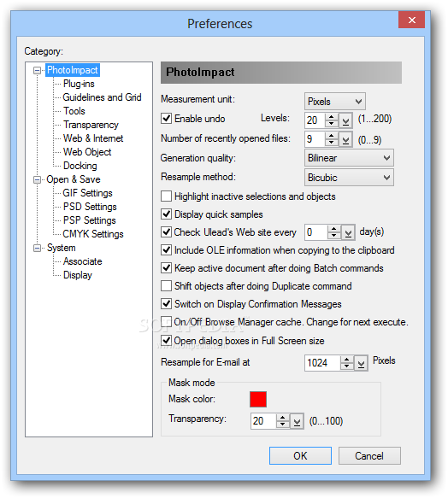The height and width of the screenshot is (498, 448).
Task: Select the System category
Action: [x=62, y=248]
